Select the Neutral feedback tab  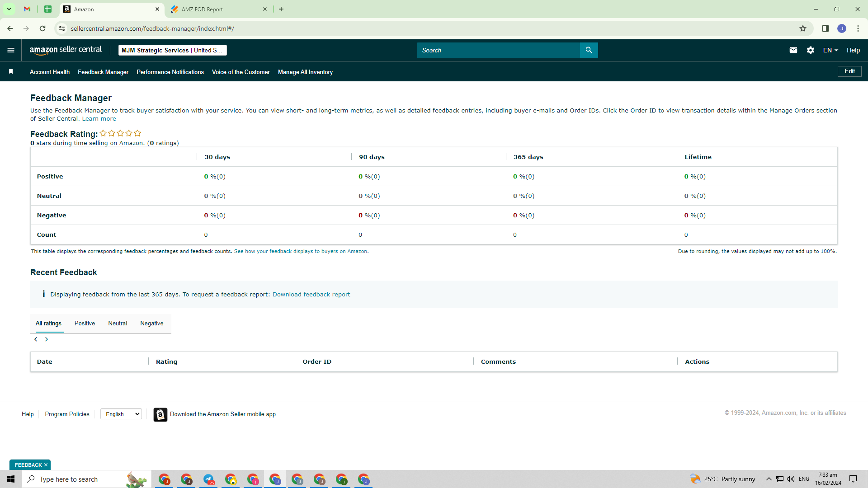118,324
